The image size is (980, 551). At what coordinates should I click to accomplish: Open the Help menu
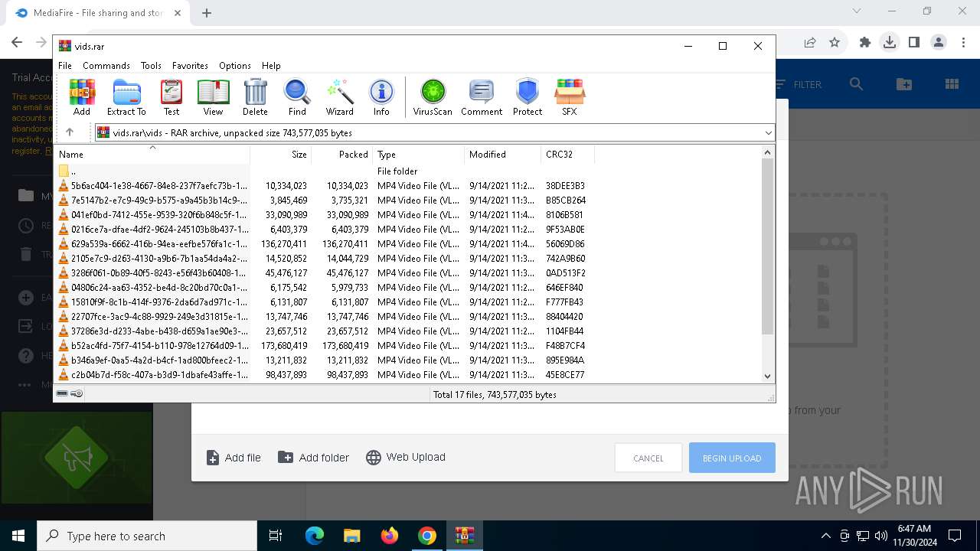coord(271,66)
